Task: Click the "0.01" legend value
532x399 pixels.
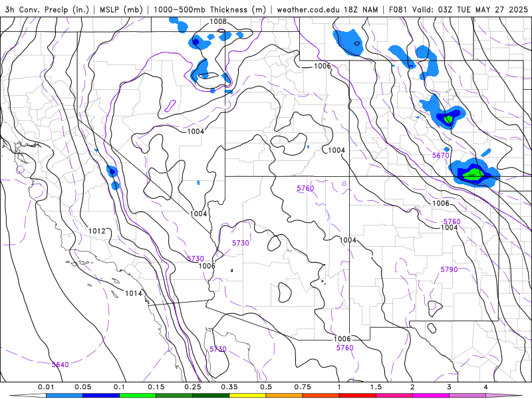Action: [46, 387]
